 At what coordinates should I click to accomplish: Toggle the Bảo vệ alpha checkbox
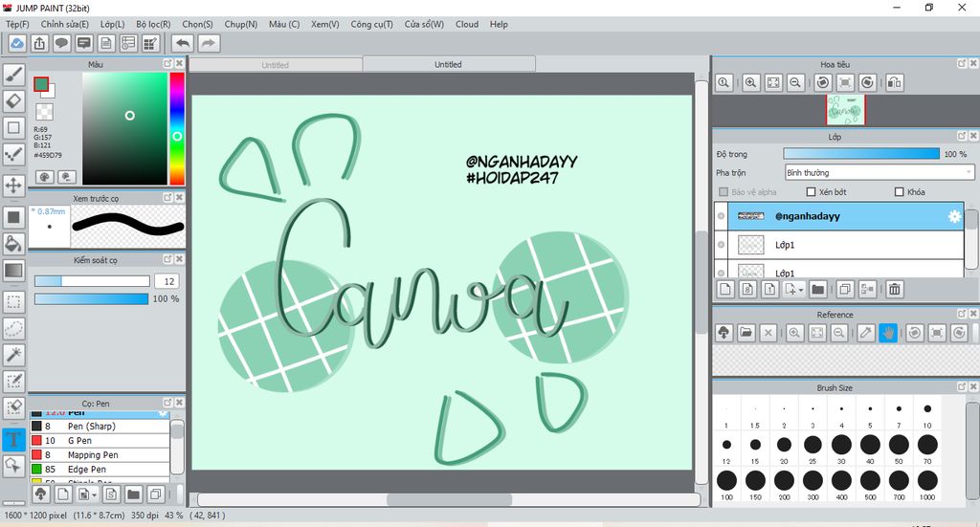click(724, 191)
